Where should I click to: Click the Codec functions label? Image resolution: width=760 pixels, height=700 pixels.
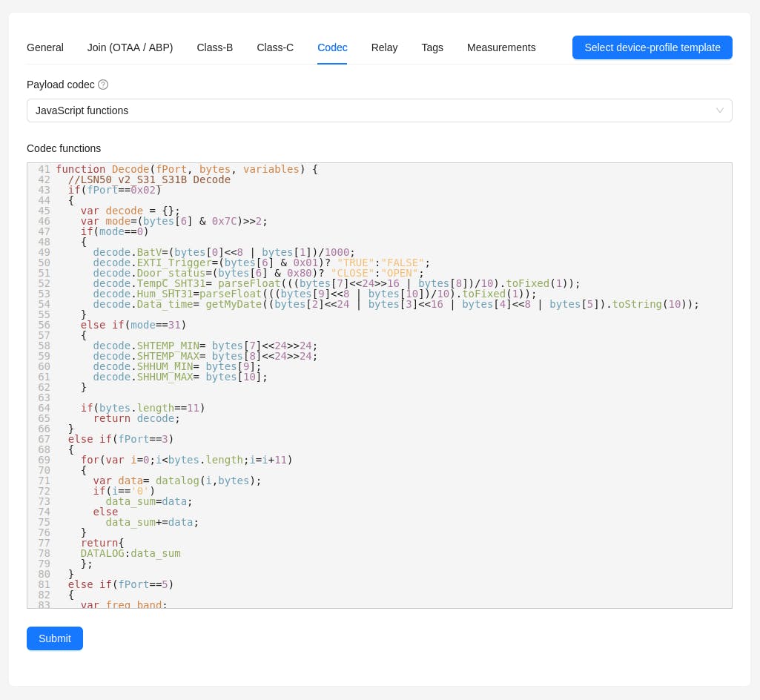pos(64,148)
